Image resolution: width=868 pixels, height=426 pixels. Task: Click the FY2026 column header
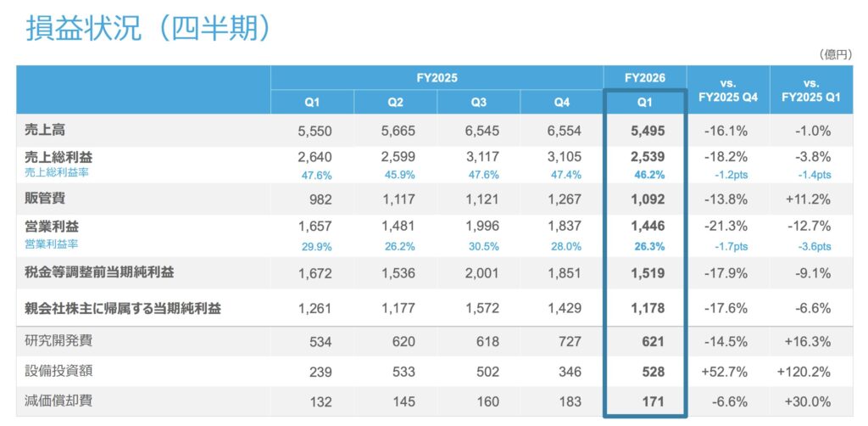click(x=644, y=77)
